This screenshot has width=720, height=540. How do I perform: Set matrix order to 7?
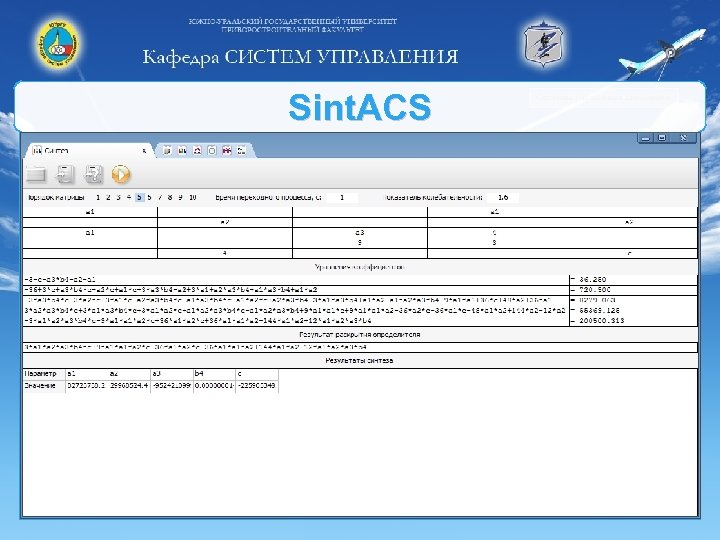(x=160, y=197)
